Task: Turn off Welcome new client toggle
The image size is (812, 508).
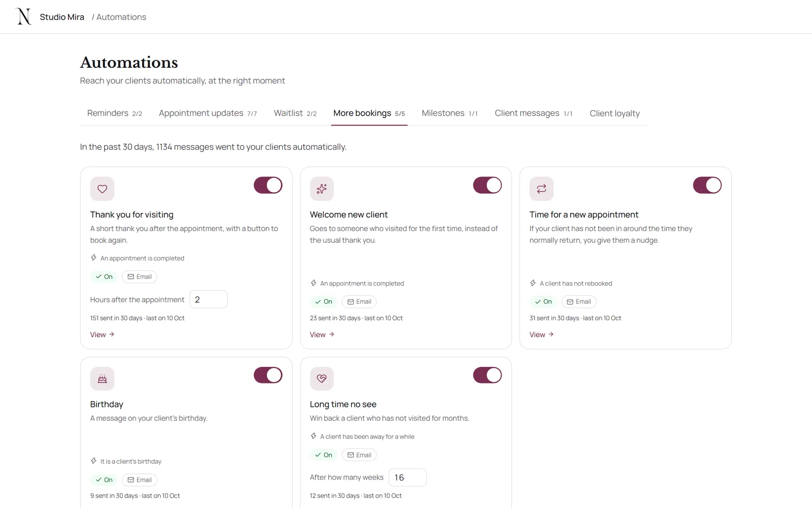Action: tap(487, 186)
